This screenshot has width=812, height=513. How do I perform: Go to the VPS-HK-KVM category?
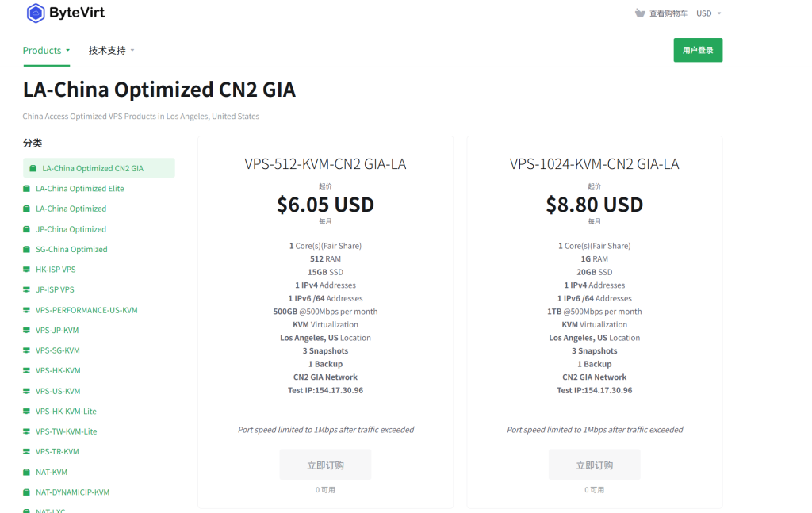[x=58, y=370]
